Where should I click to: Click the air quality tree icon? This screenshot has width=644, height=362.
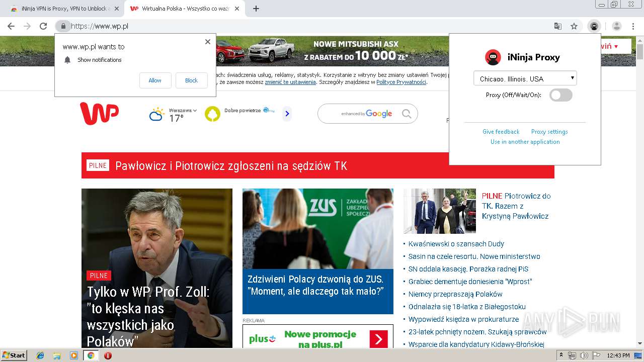click(x=212, y=114)
